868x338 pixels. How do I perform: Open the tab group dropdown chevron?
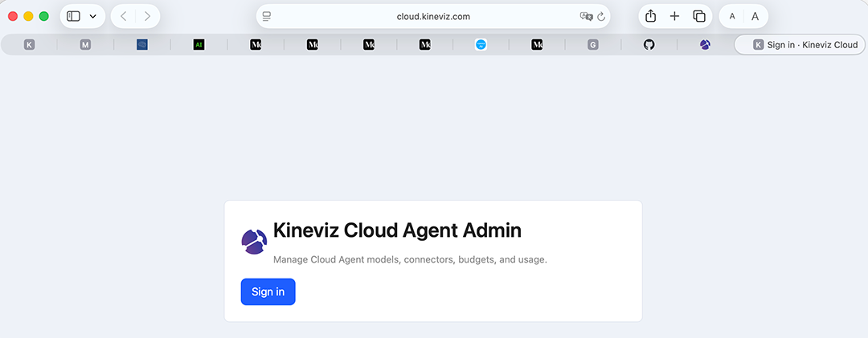pos(93,17)
